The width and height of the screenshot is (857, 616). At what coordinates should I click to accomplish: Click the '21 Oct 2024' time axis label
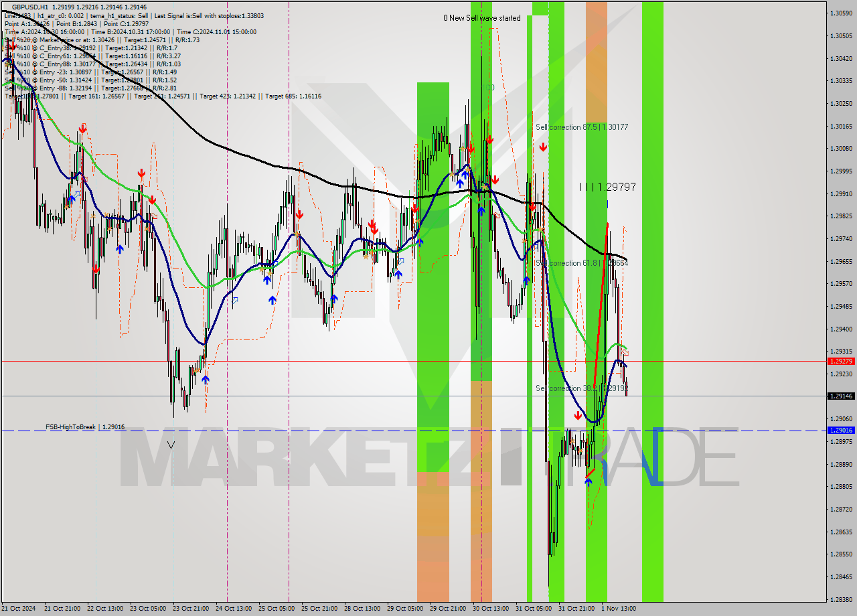(x=20, y=609)
